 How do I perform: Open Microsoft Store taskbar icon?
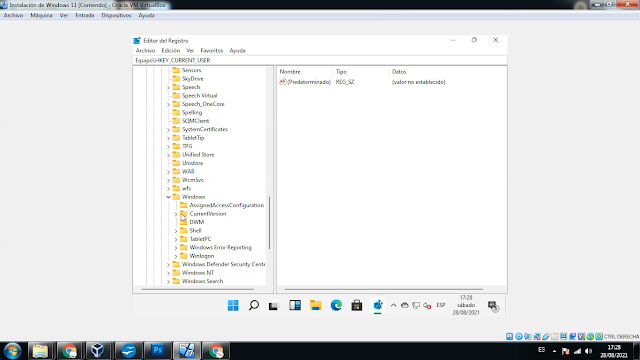357,305
